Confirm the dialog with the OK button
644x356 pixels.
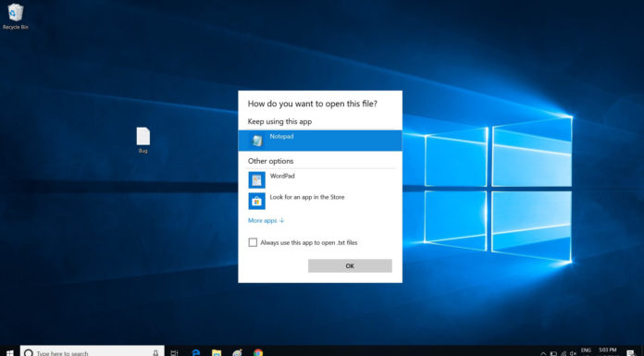[350, 265]
